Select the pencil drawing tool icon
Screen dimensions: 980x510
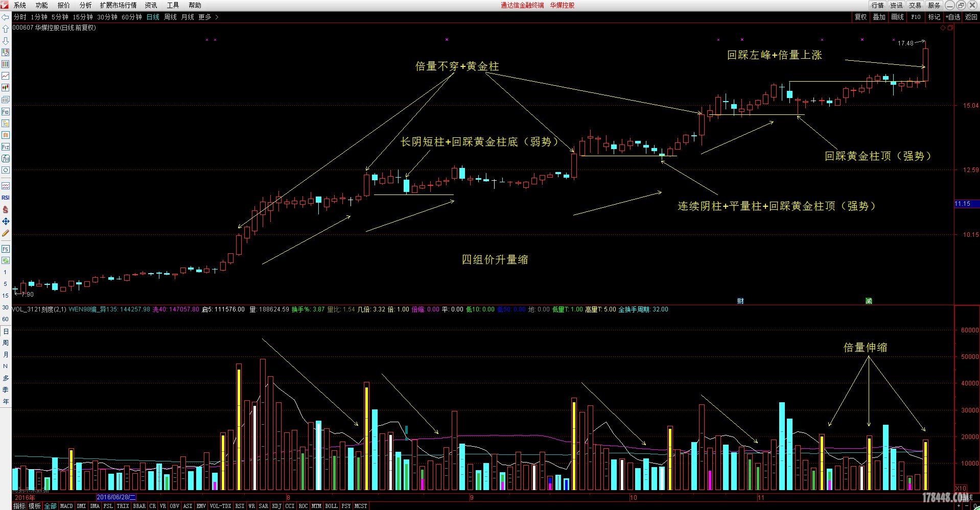coord(6,233)
